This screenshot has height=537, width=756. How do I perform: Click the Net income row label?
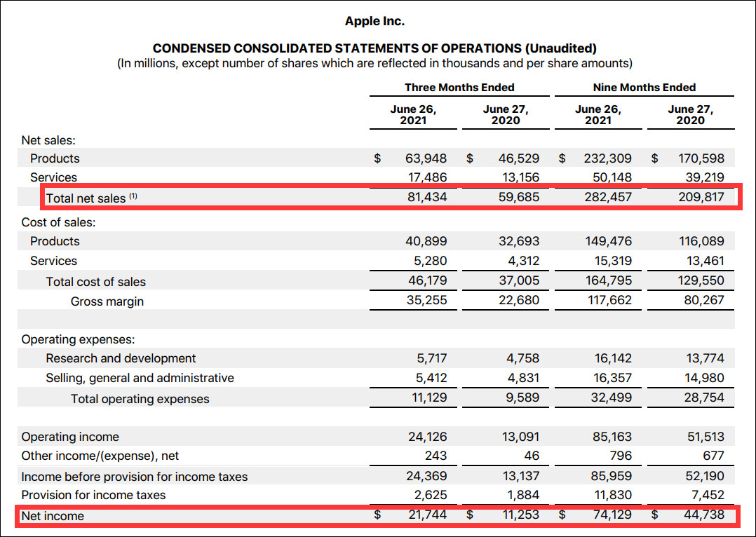pos(53,516)
